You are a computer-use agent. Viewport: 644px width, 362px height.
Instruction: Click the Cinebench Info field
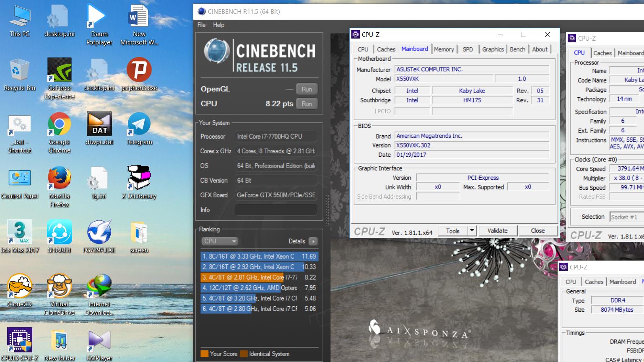tap(276, 209)
